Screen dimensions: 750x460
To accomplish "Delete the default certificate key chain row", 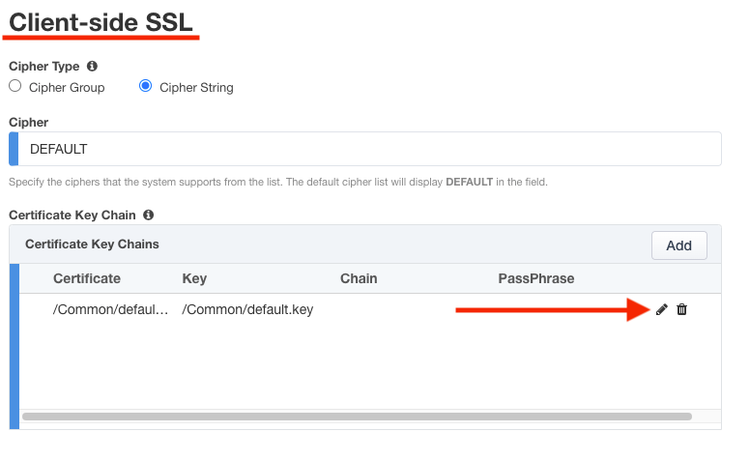I will pyautogui.click(x=682, y=310).
